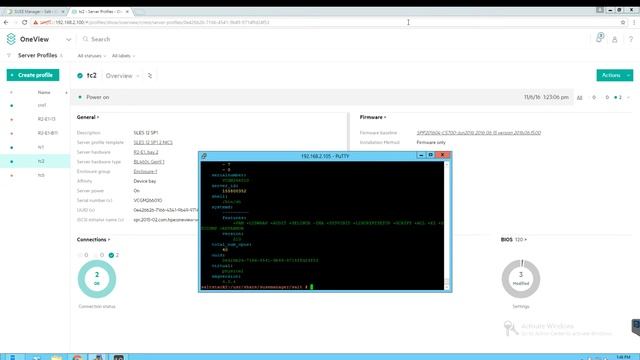Expand the BIOS section header
Viewport: 640px width, 360px height.
pos(513,240)
